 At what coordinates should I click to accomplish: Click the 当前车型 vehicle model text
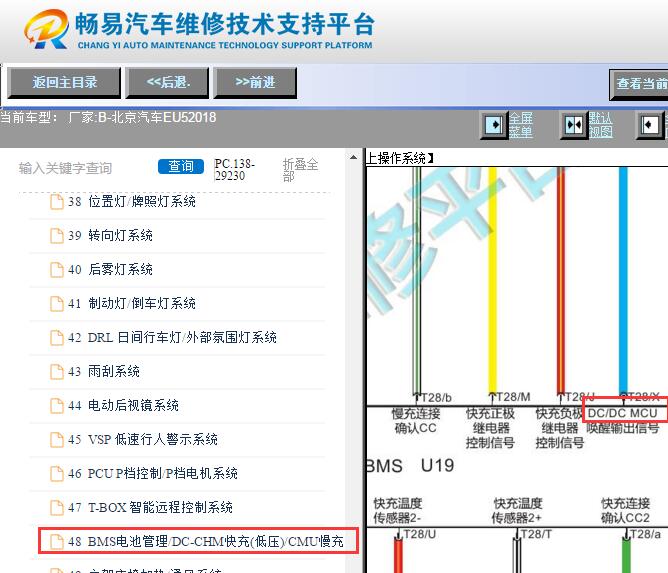tap(108, 117)
